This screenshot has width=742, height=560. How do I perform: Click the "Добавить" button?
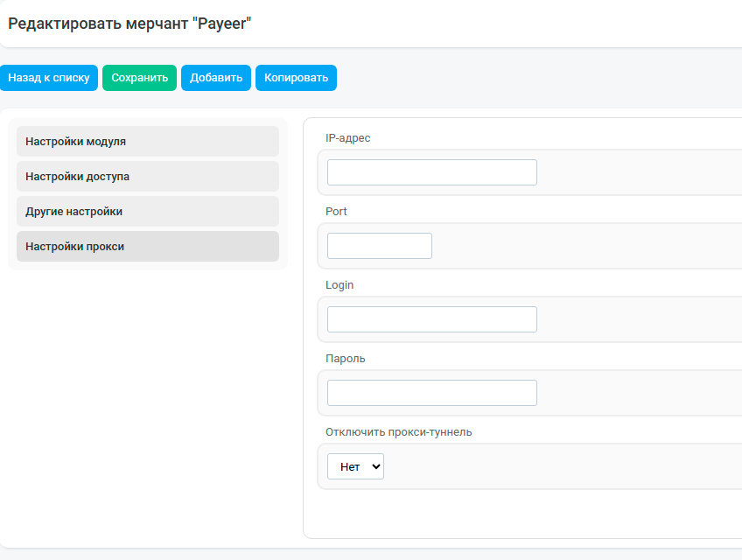216,78
